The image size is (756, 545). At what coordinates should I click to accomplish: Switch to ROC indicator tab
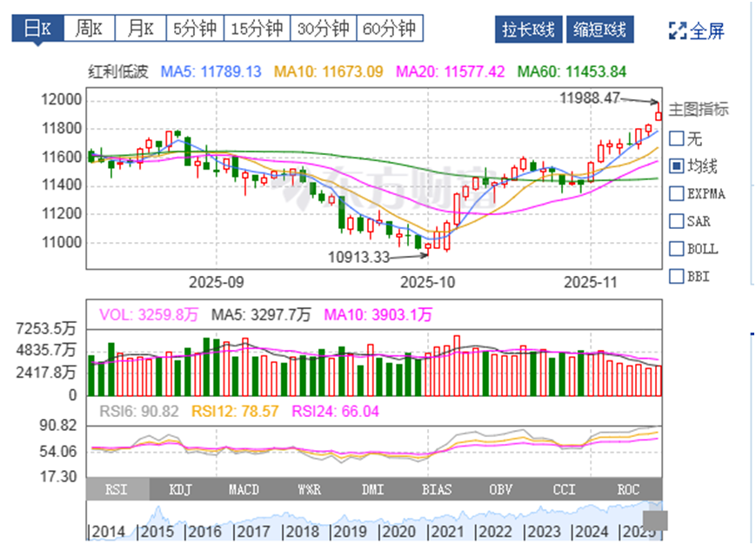(x=629, y=489)
